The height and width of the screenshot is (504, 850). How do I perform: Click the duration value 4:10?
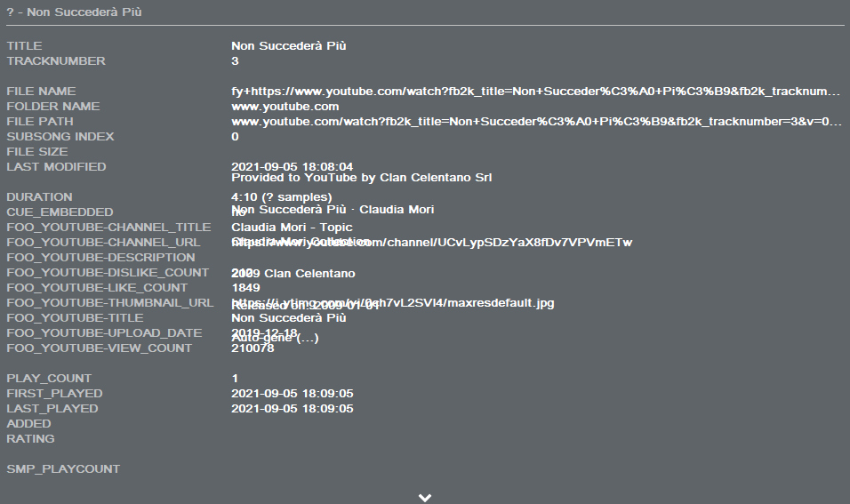(244, 196)
